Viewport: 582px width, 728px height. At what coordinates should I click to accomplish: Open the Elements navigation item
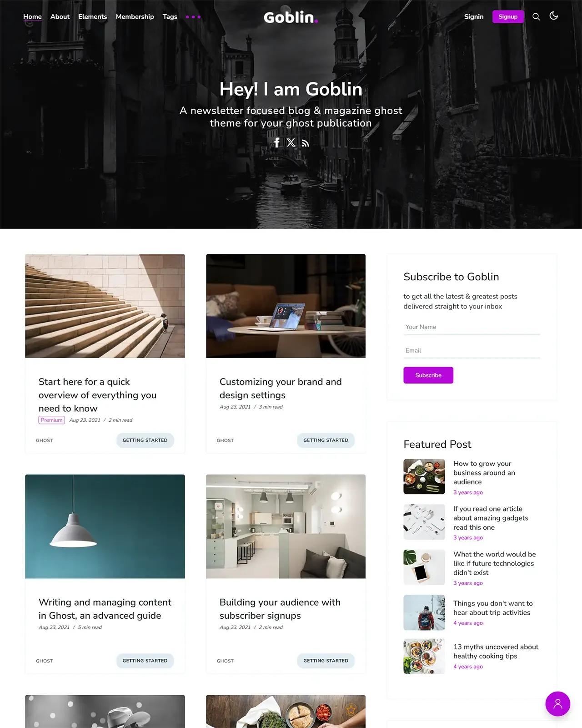point(92,17)
